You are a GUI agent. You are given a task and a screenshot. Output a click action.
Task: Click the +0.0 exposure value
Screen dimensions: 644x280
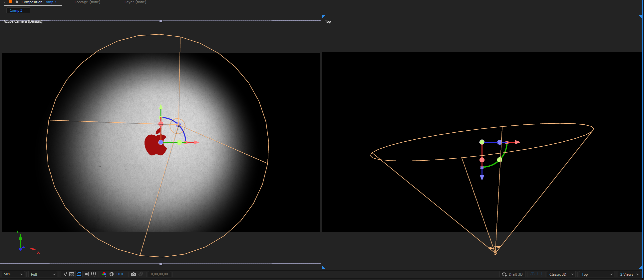[x=119, y=274]
